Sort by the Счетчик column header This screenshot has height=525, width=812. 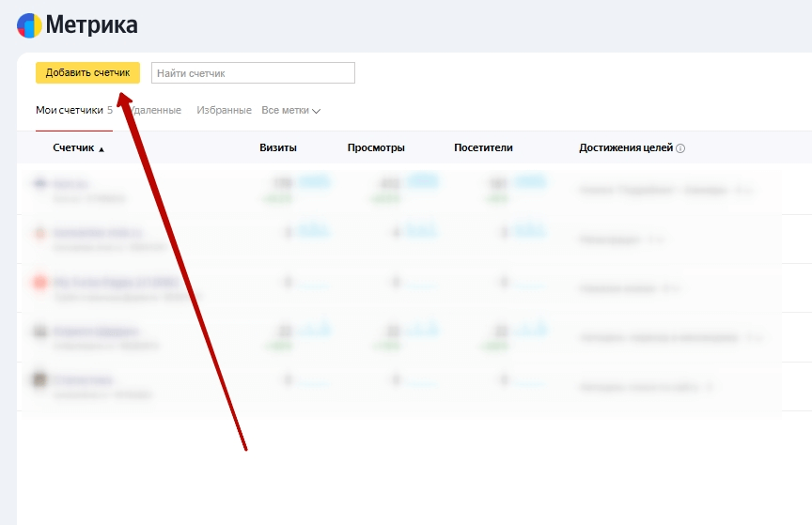(73, 147)
